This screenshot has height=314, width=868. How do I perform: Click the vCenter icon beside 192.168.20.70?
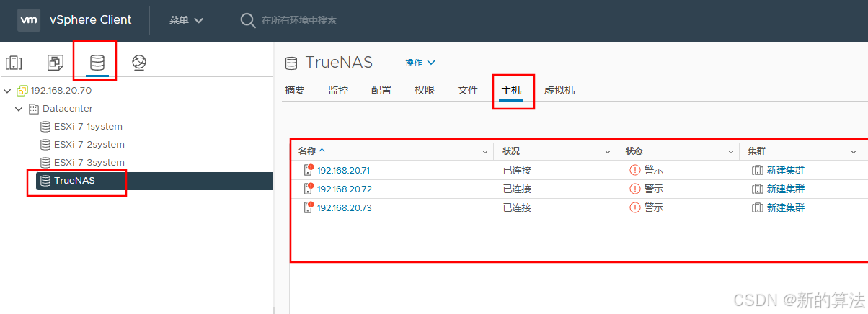pyautogui.click(x=22, y=91)
